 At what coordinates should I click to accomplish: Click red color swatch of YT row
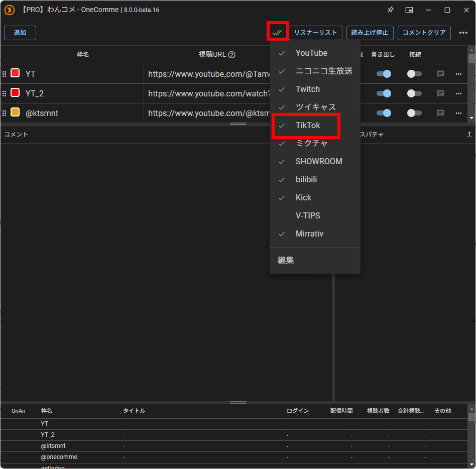15,73
